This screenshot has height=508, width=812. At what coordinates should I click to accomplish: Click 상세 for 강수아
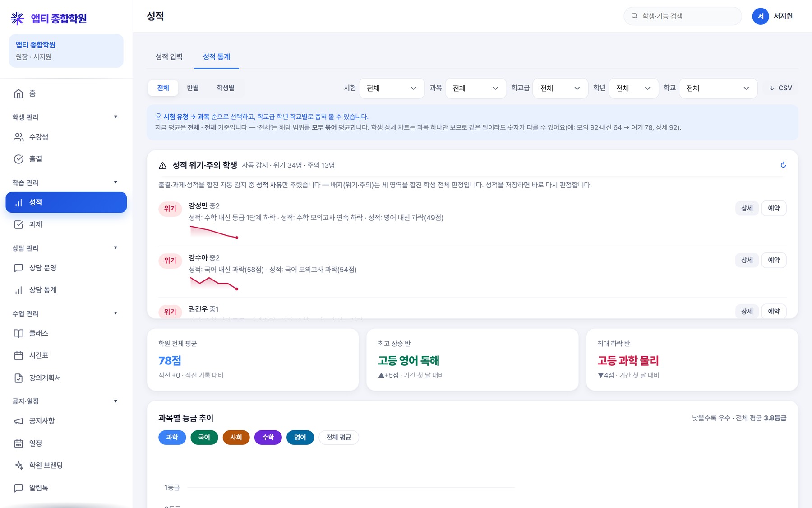click(x=747, y=260)
